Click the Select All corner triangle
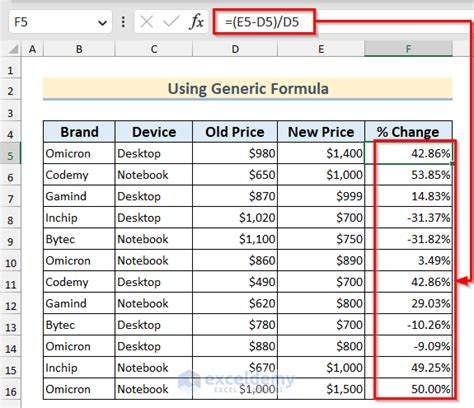 coord(13,49)
